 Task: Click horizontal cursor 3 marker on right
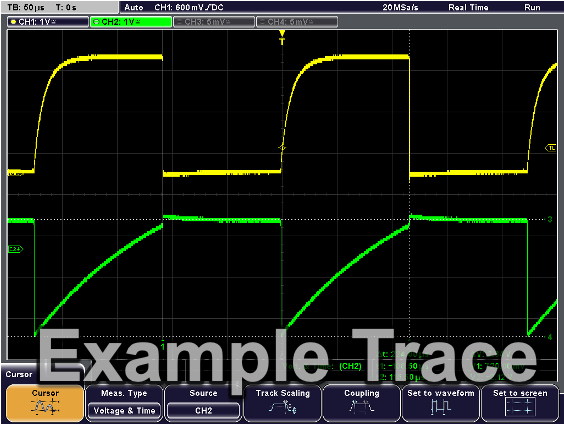coord(550,219)
